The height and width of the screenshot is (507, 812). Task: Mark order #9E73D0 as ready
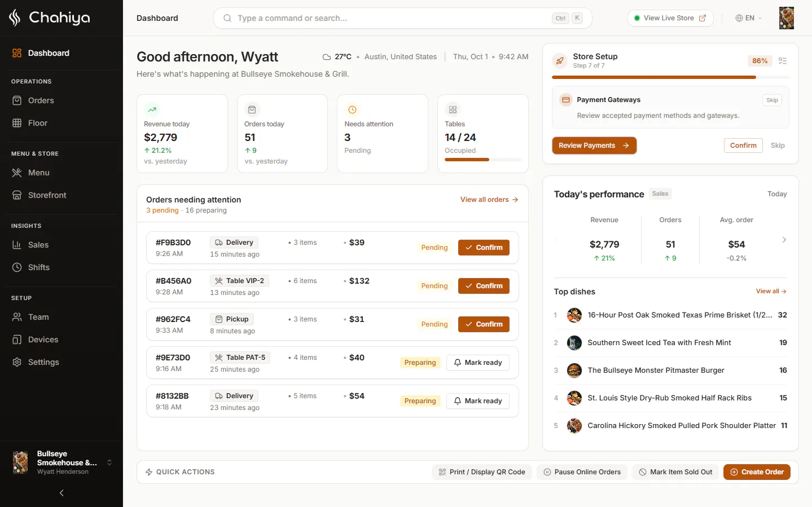(x=478, y=363)
